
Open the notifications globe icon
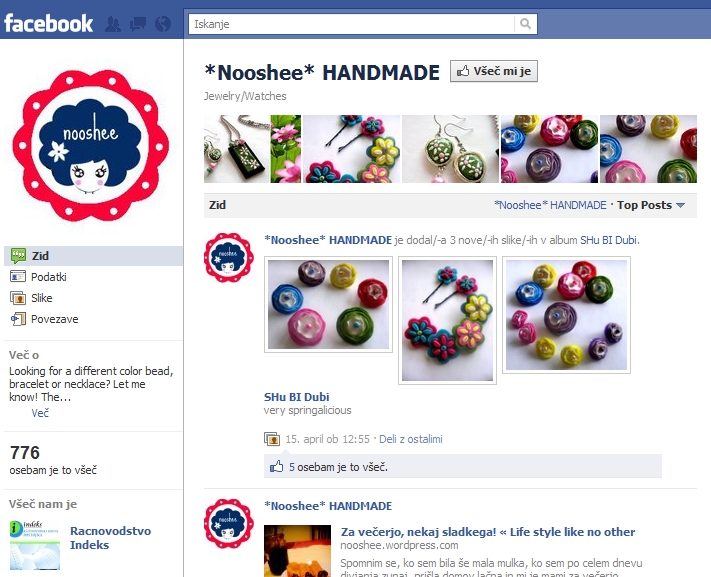pos(163,24)
